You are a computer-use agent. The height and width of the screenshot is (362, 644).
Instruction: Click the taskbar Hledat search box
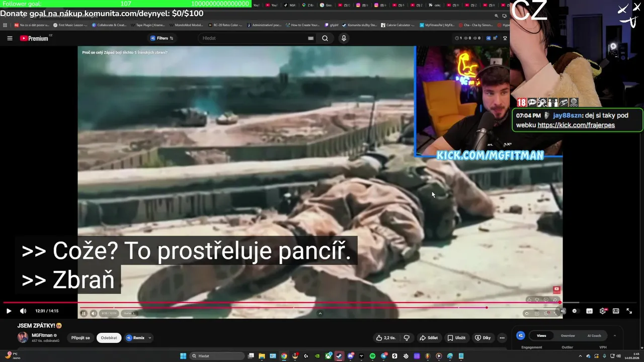[217, 356]
